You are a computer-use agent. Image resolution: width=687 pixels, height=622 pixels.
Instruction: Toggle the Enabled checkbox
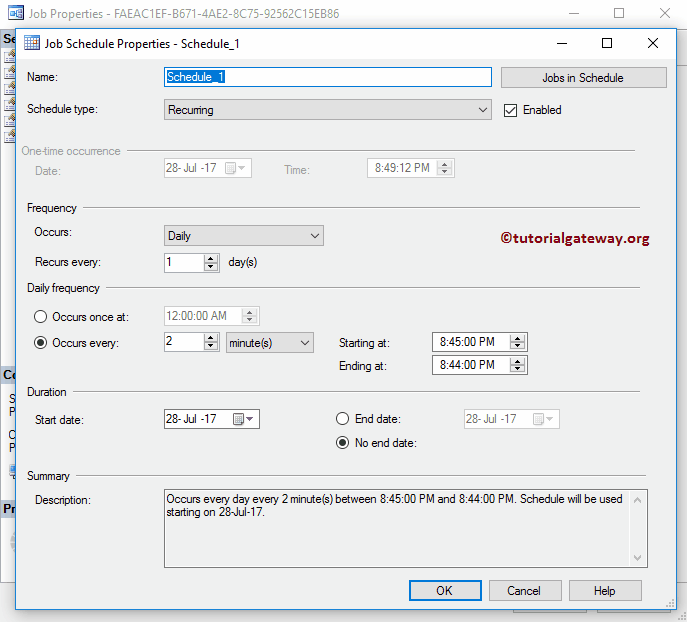coord(510,110)
